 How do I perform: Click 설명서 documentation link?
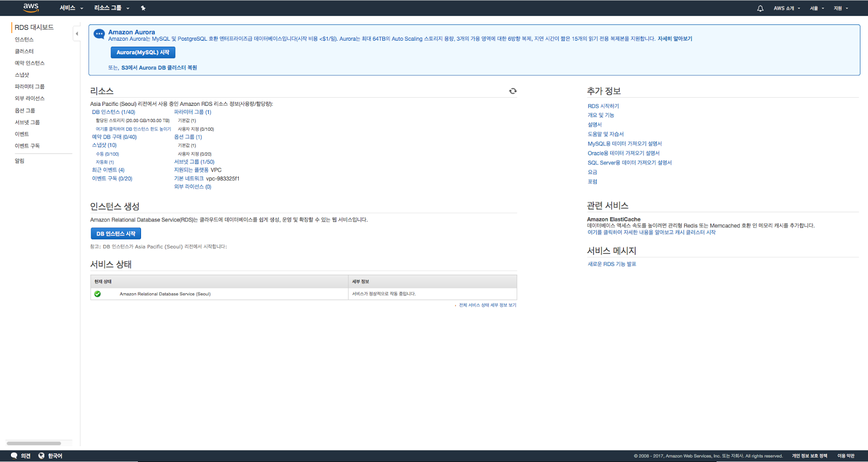pos(595,125)
